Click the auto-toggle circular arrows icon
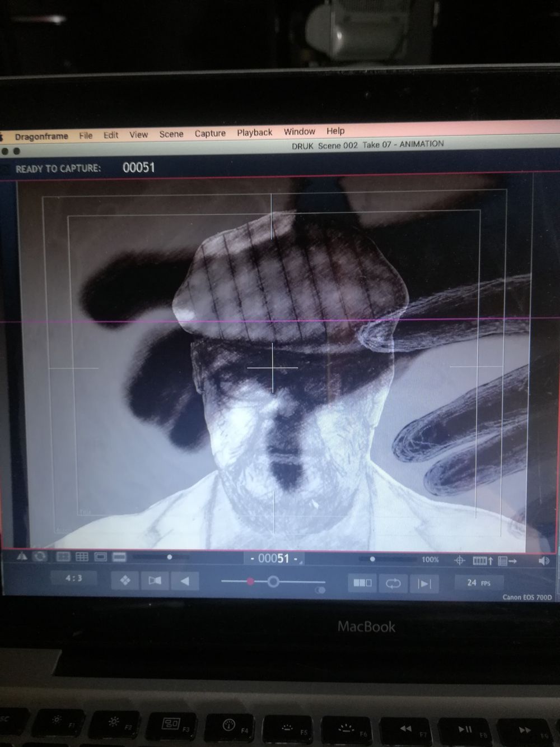The height and width of the screenshot is (747, 560). 40,556
